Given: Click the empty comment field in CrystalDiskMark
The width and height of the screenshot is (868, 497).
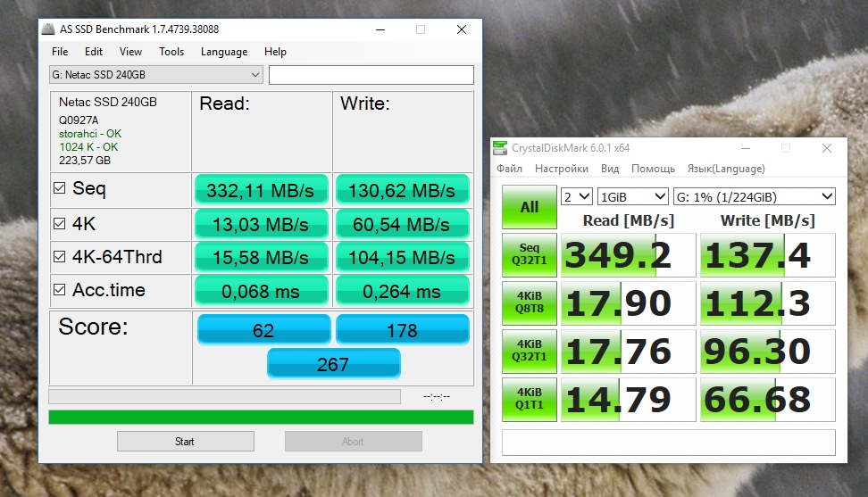Looking at the screenshot, I should (x=669, y=443).
